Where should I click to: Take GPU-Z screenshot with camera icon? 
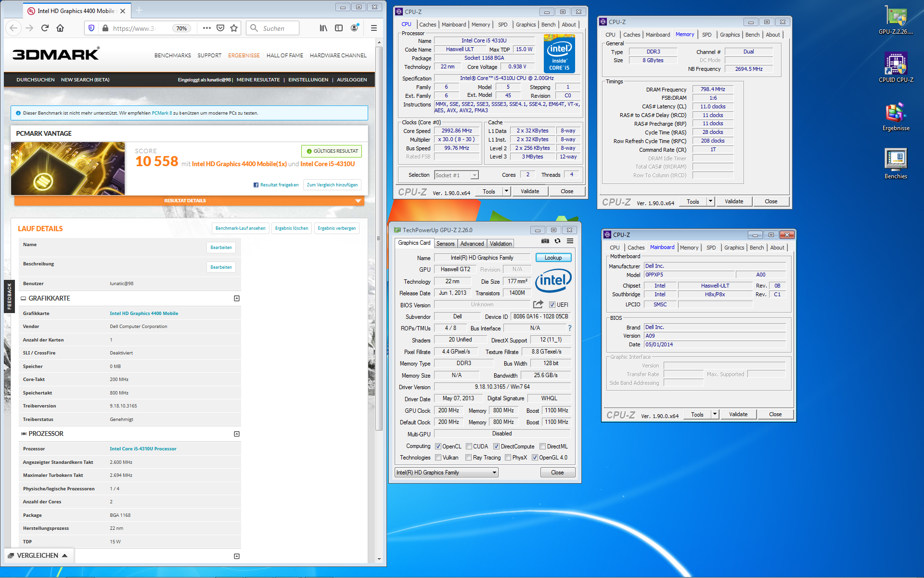(x=545, y=241)
